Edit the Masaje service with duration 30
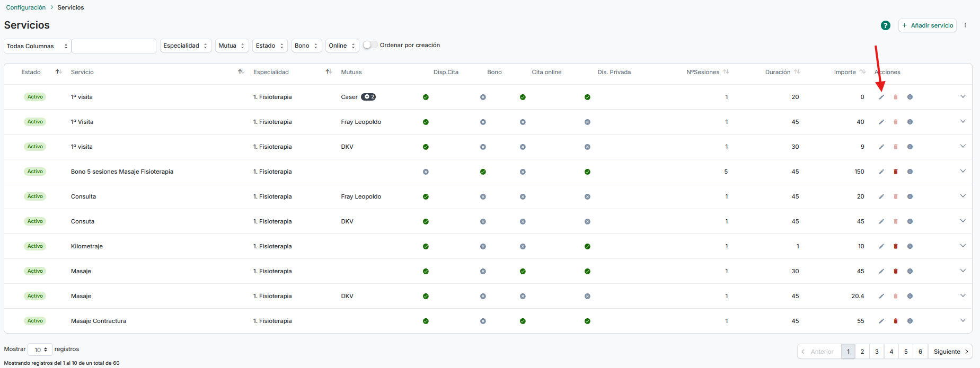Viewport: 980px width, 368px height. [881, 271]
